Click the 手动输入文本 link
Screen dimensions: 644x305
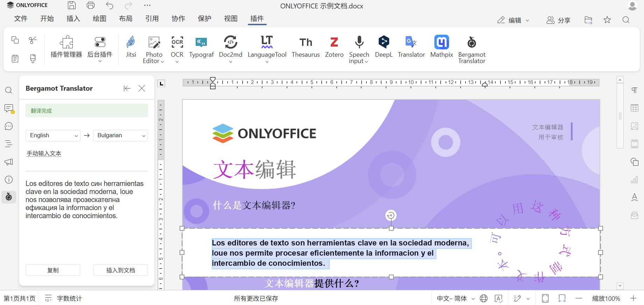[44, 154]
